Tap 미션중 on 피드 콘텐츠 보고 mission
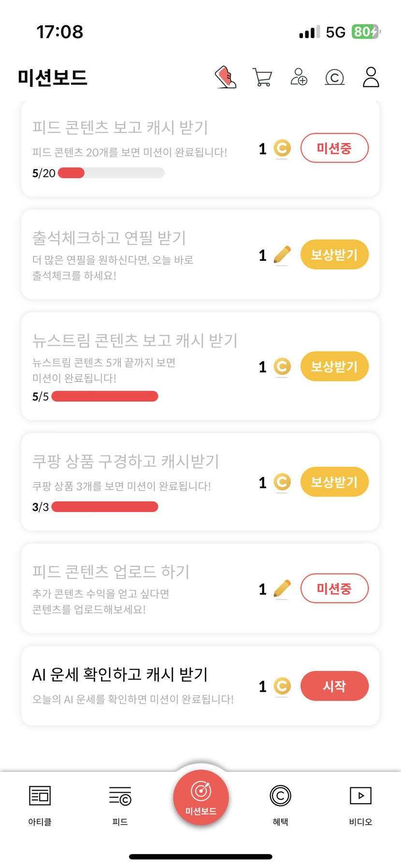The width and height of the screenshot is (401, 868). click(334, 148)
